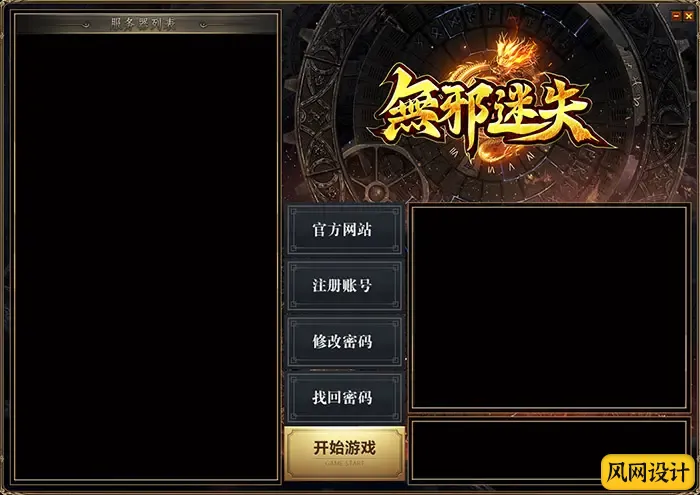The width and height of the screenshot is (700, 495).
Task: Open the 官方网站 official website
Action: [345, 230]
